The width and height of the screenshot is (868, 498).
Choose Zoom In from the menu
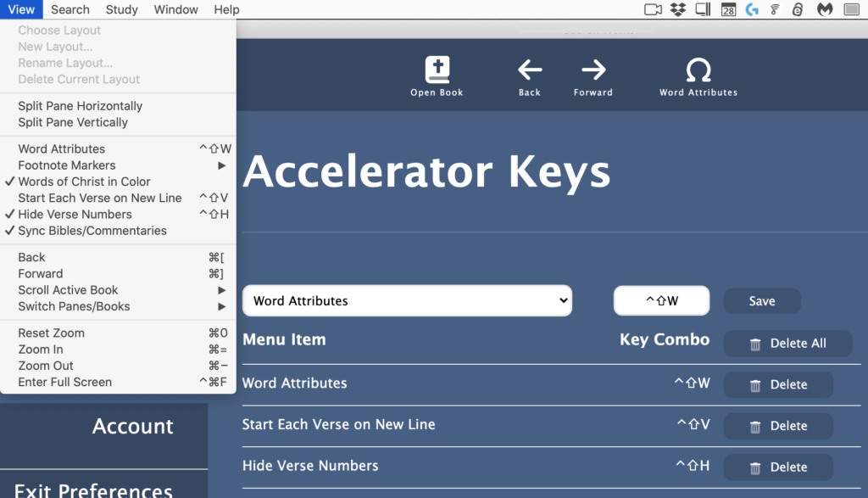click(118, 350)
